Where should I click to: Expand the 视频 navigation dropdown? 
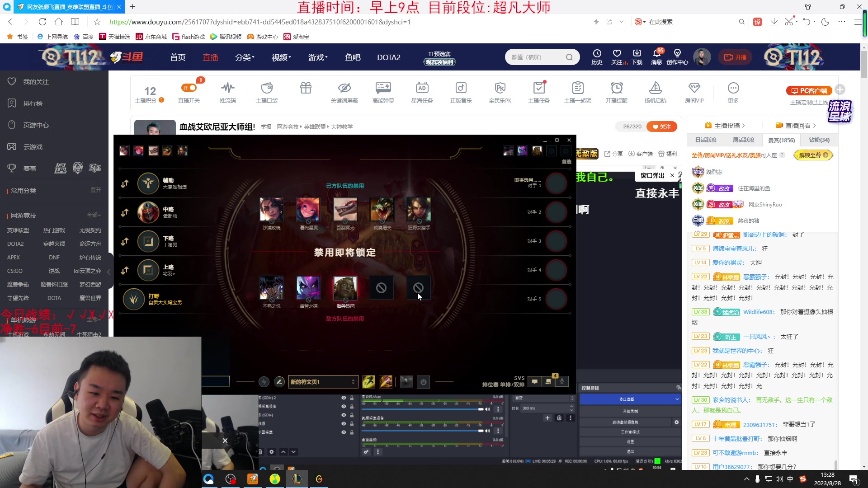pyautogui.click(x=281, y=57)
